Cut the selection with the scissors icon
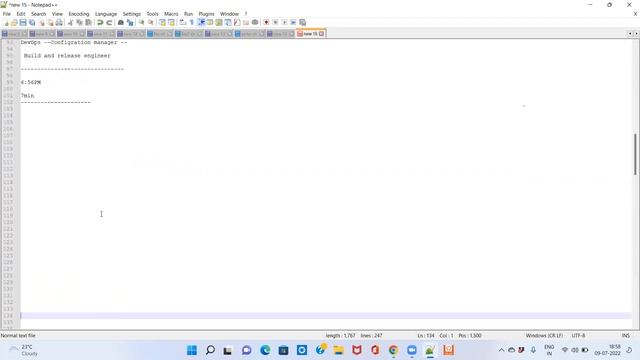 (x=70, y=22)
